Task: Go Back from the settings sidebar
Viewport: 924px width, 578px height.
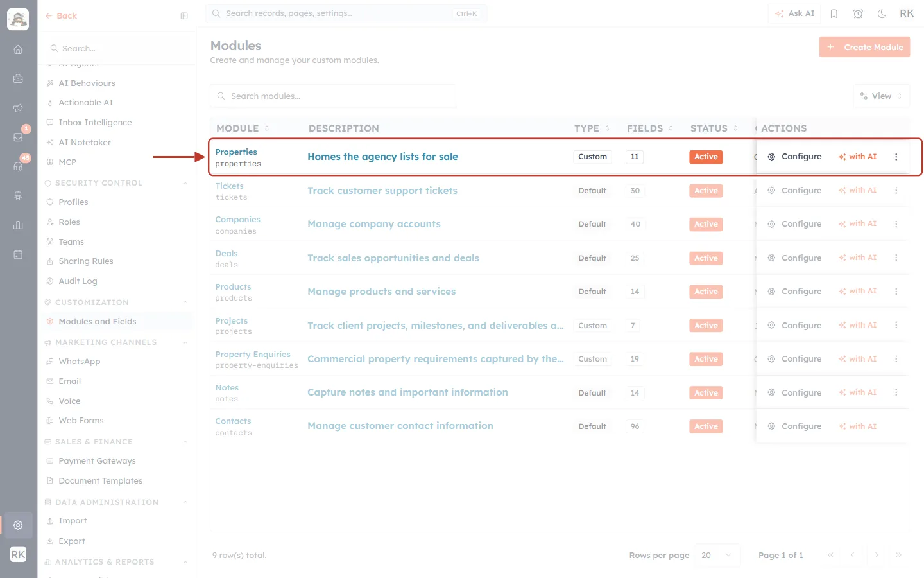Action: click(x=61, y=16)
